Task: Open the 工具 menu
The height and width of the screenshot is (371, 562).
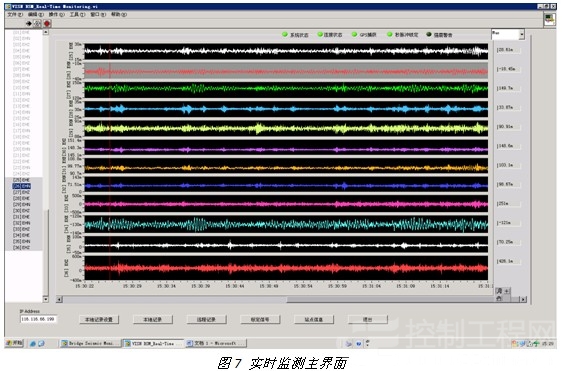Action: tap(77, 14)
